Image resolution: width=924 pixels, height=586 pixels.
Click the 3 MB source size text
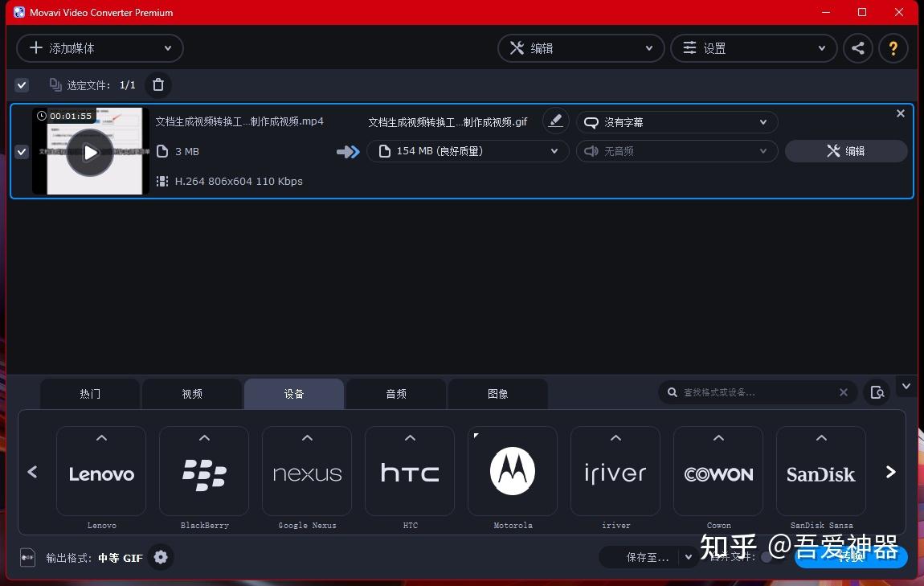point(186,151)
